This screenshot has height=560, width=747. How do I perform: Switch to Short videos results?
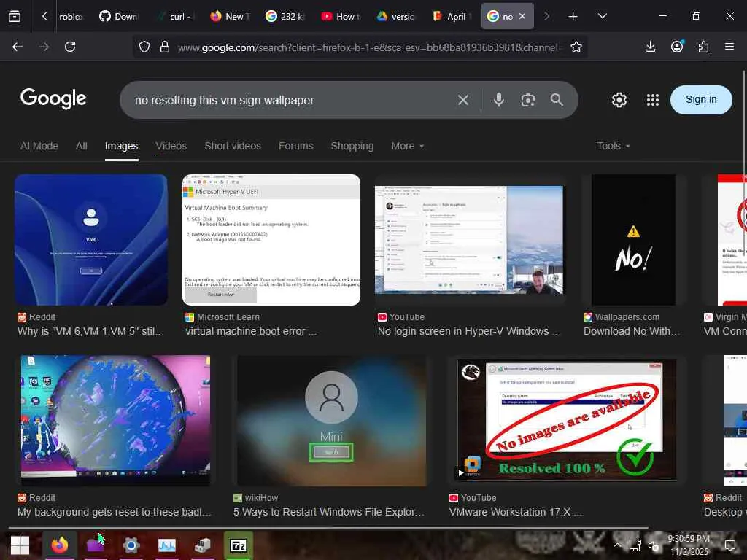[233, 146]
